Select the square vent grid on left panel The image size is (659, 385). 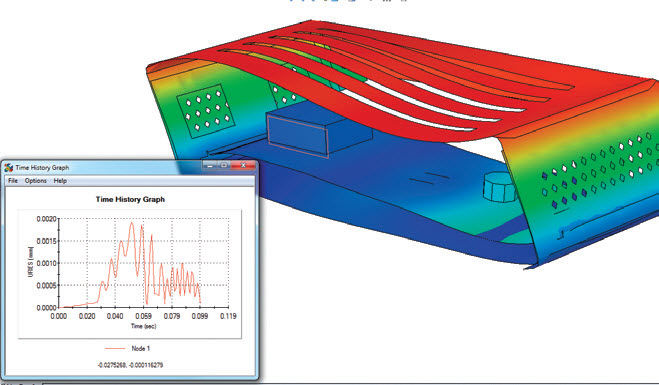coord(206,111)
